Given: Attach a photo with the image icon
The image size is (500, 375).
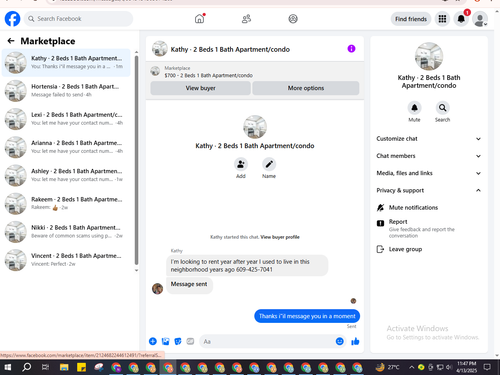Looking at the screenshot, I should 165,341.
